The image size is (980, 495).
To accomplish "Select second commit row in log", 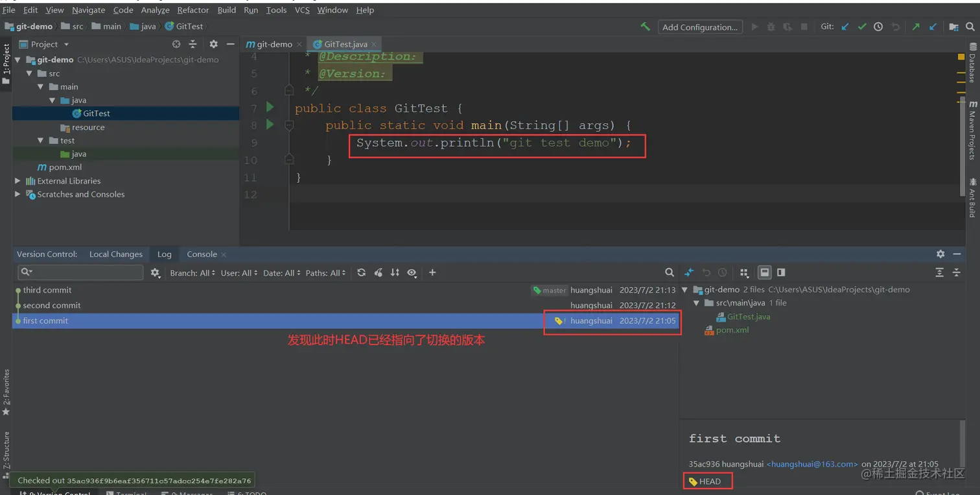I will 345,305.
